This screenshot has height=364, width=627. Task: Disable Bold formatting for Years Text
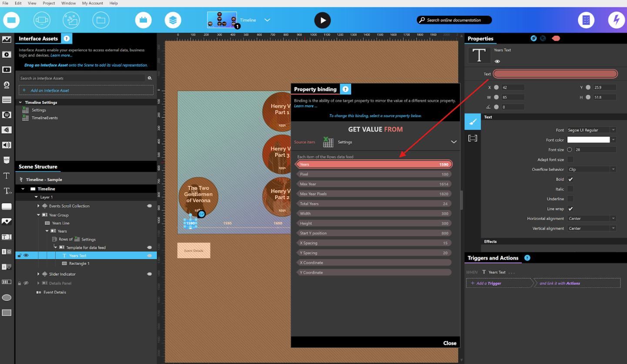570,179
